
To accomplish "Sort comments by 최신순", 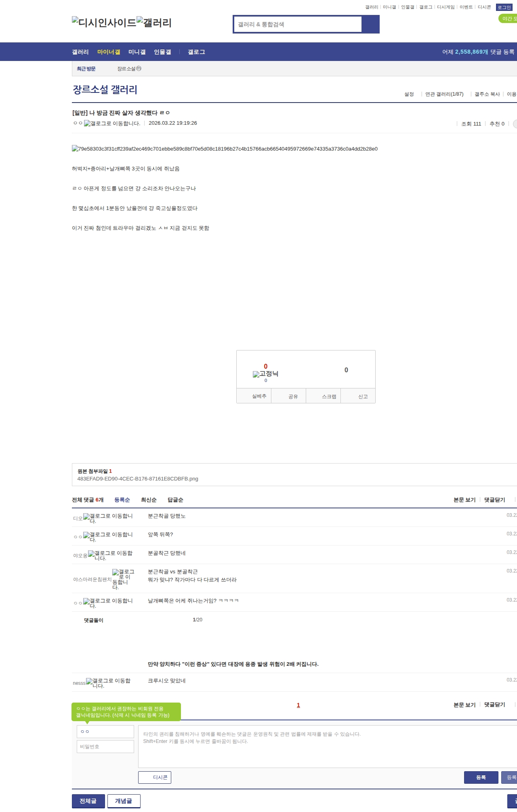I will 149,500.
